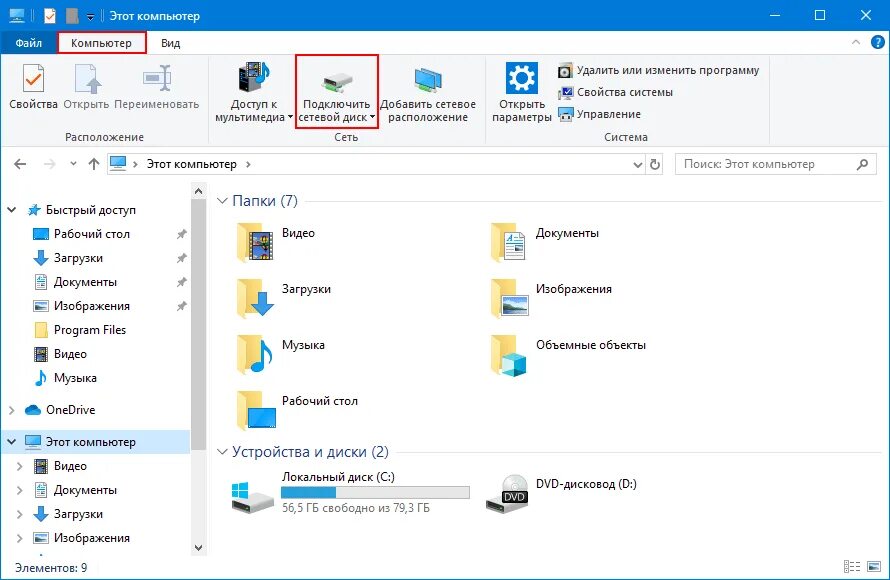The height and width of the screenshot is (580, 890).
Task: Choose Добавить сетевое расположение
Action: click(427, 93)
